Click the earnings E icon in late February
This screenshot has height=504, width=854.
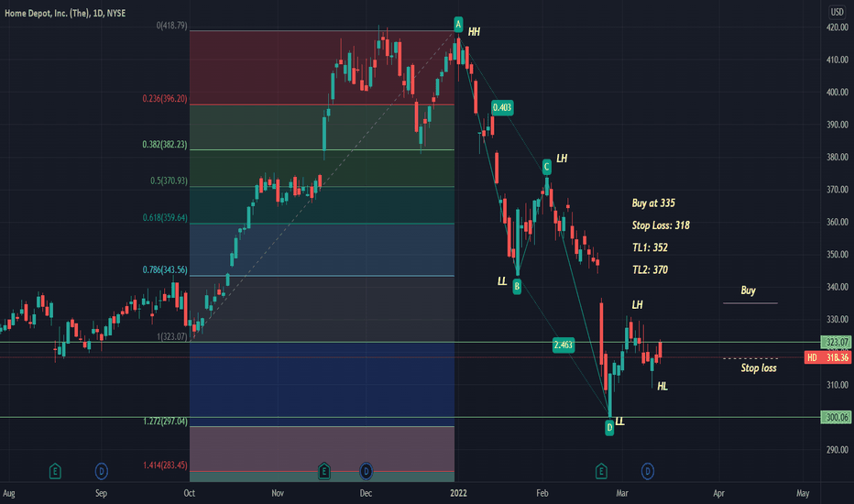[601, 471]
